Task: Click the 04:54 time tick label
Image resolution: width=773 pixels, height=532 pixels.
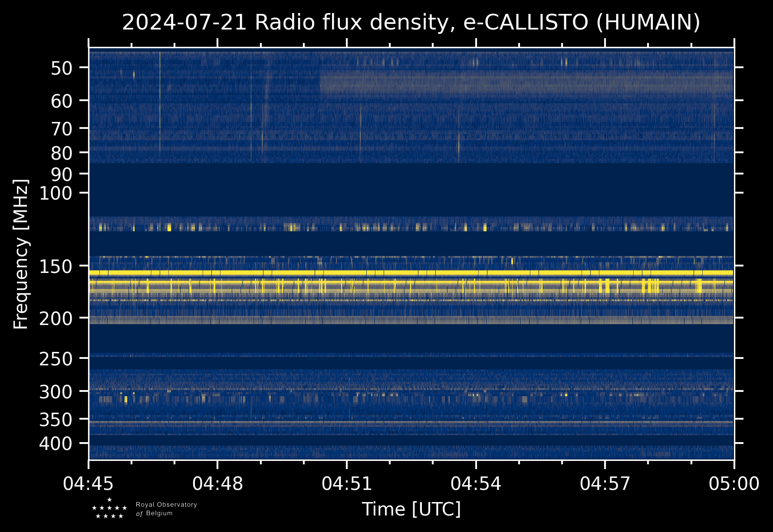Action: click(x=476, y=483)
